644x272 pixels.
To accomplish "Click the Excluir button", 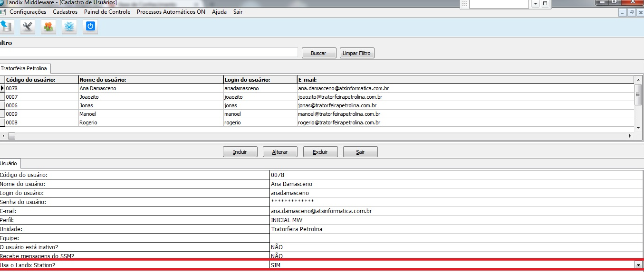I will (320, 152).
